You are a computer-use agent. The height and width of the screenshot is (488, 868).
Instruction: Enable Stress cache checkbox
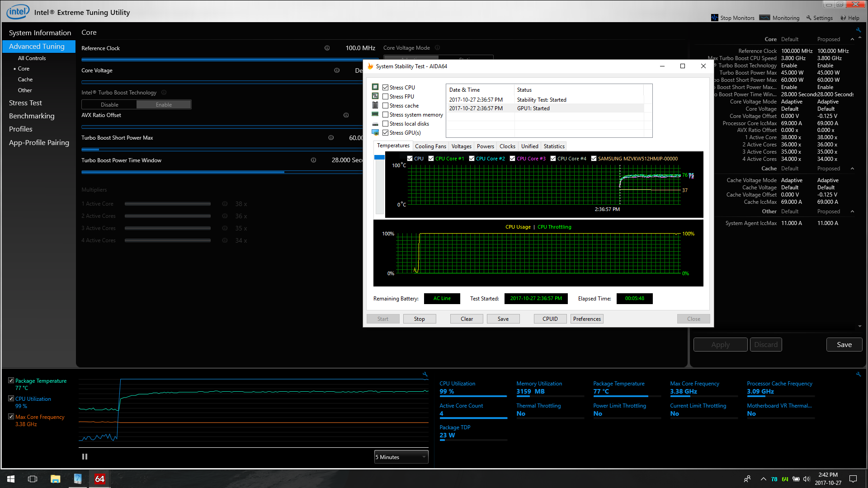(x=385, y=106)
